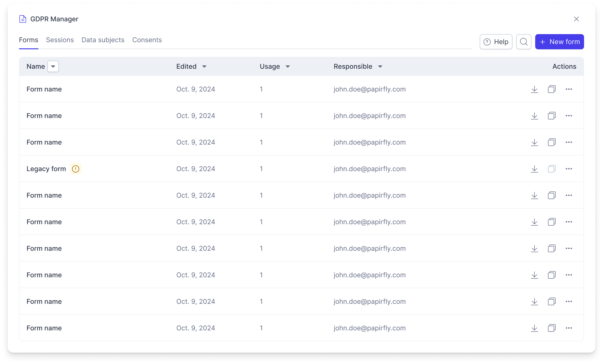Click the Legacy form warning icon
Image resolution: width=603 pixels, height=364 pixels.
(x=76, y=169)
